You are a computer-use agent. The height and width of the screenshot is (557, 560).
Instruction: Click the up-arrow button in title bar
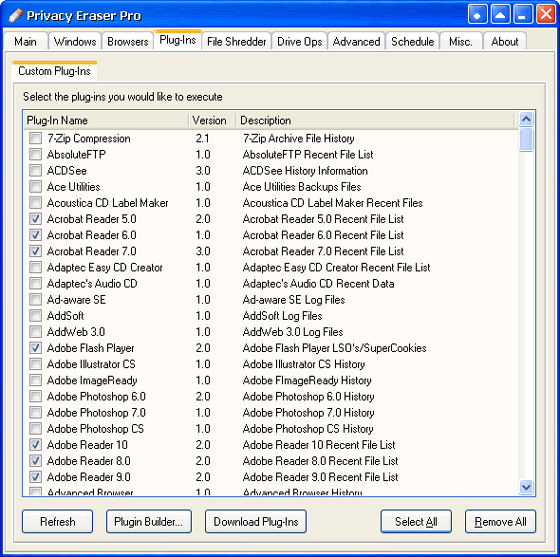pyautogui.click(x=500, y=15)
